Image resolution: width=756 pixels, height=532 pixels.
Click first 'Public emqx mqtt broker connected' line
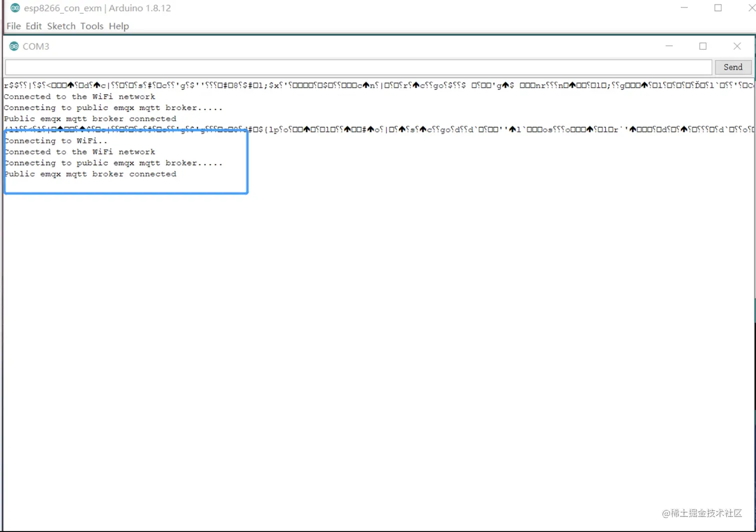tap(90, 119)
